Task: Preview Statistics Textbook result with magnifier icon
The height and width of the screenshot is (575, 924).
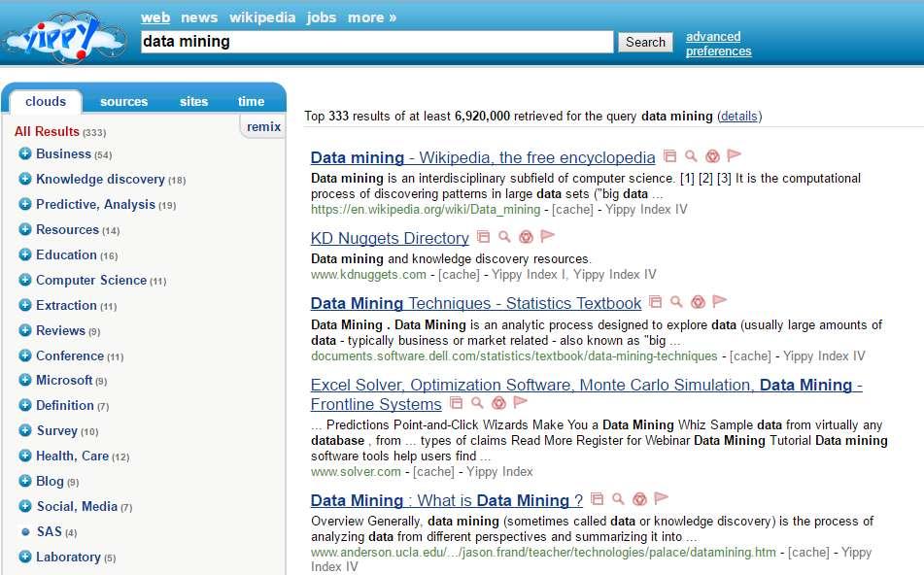Action: tap(676, 302)
